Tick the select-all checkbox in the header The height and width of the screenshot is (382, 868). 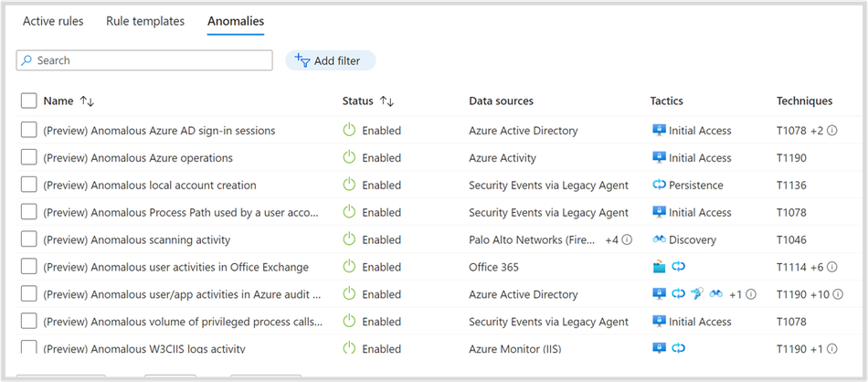point(29,101)
